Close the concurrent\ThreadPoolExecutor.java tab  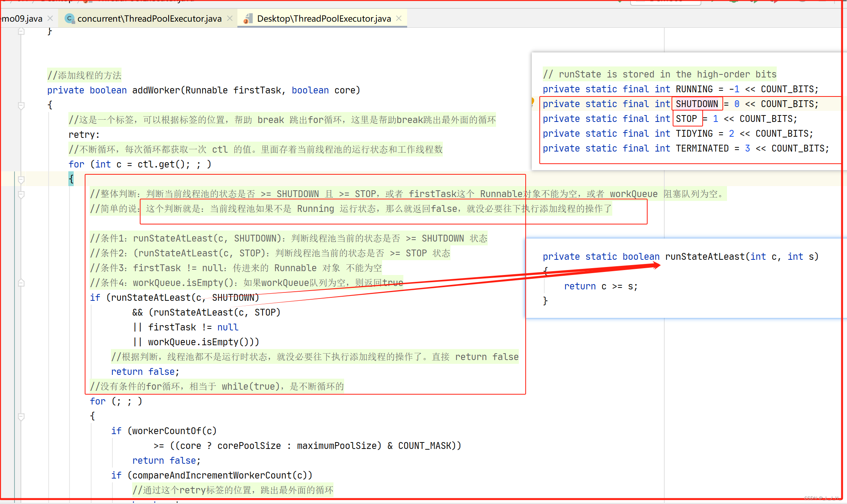[230, 18]
